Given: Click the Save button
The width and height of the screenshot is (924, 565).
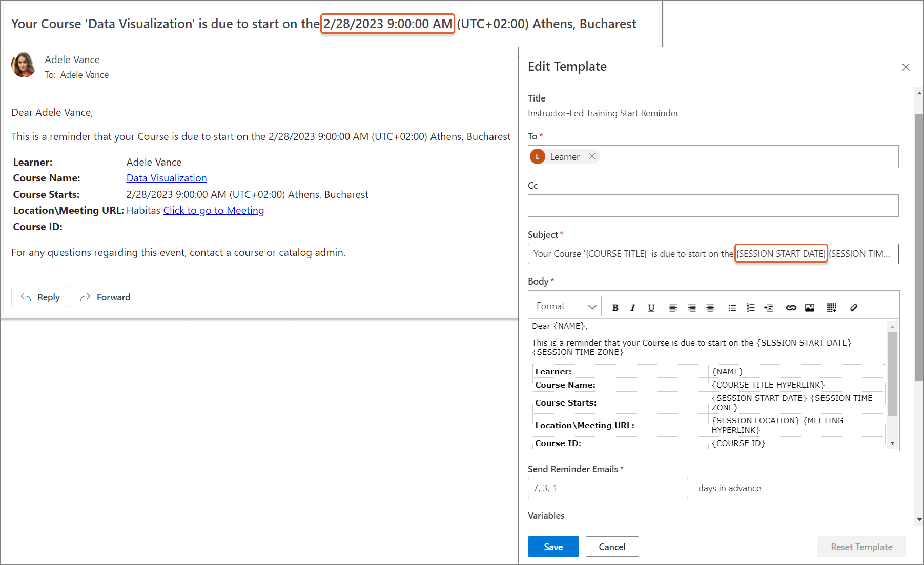Looking at the screenshot, I should (553, 547).
